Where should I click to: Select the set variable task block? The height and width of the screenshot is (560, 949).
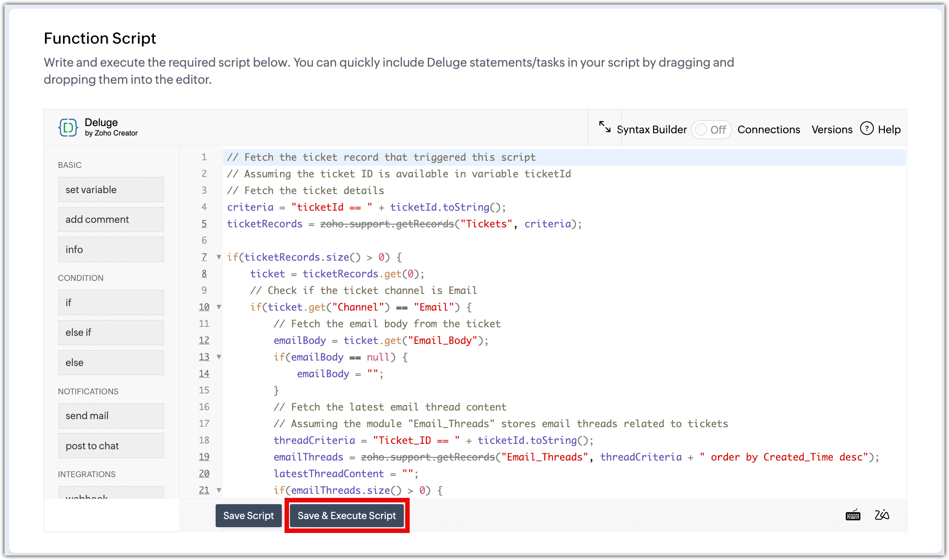[x=111, y=190]
